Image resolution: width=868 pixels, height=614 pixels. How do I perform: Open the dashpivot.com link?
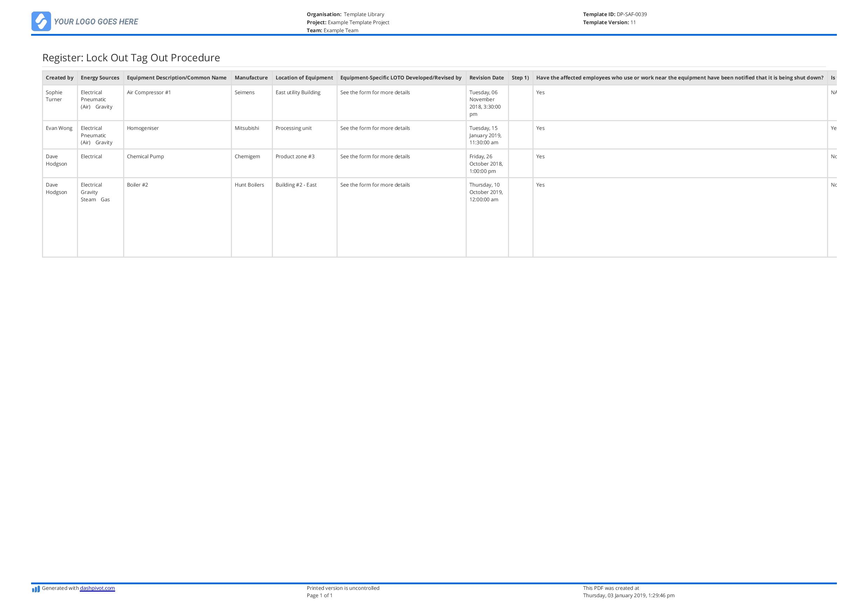(x=97, y=588)
